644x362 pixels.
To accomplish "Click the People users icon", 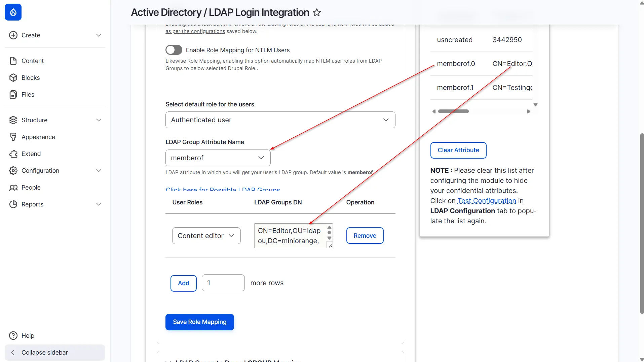I will coord(13,188).
